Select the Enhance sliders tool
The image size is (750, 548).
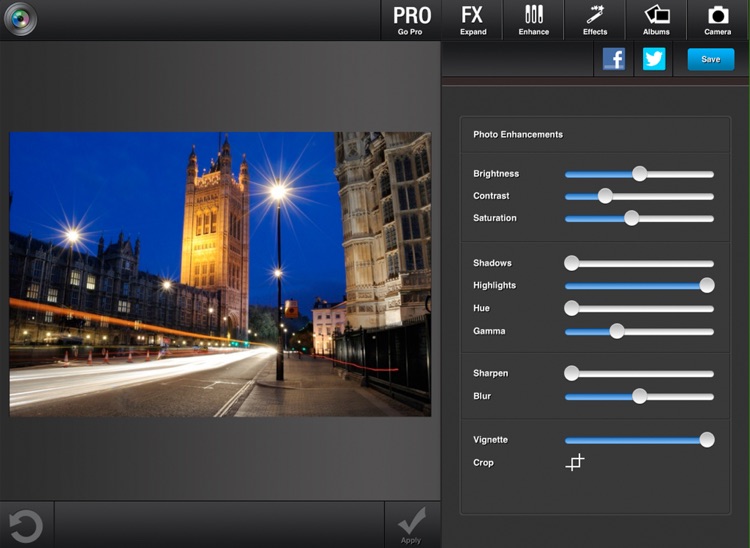(x=533, y=20)
